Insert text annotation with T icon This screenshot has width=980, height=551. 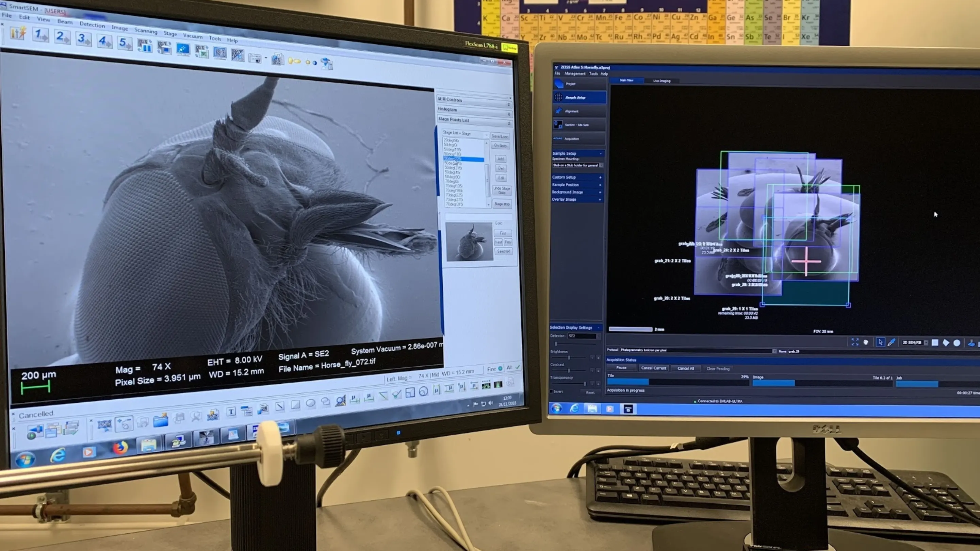(x=231, y=412)
